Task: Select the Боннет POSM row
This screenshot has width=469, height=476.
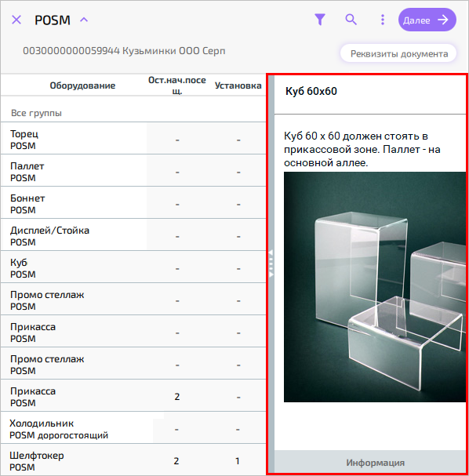Action: point(133,204)
